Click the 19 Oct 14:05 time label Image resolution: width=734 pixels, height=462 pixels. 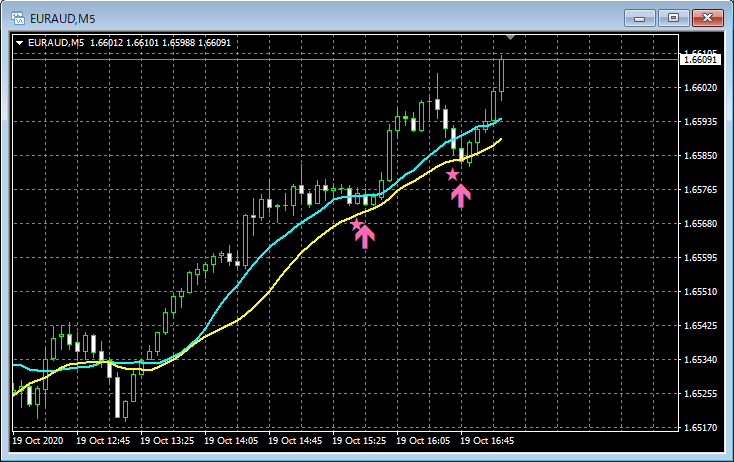point(231,441)
